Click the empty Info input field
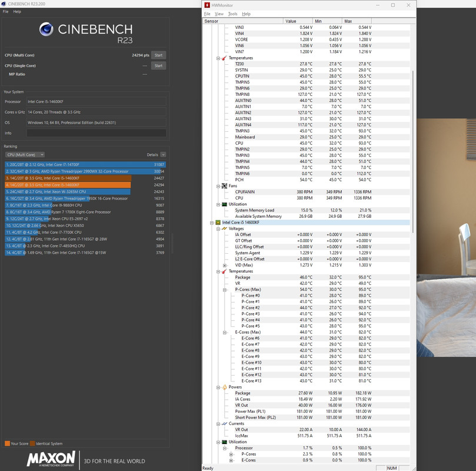476x471 pixels. coord(96,133)
